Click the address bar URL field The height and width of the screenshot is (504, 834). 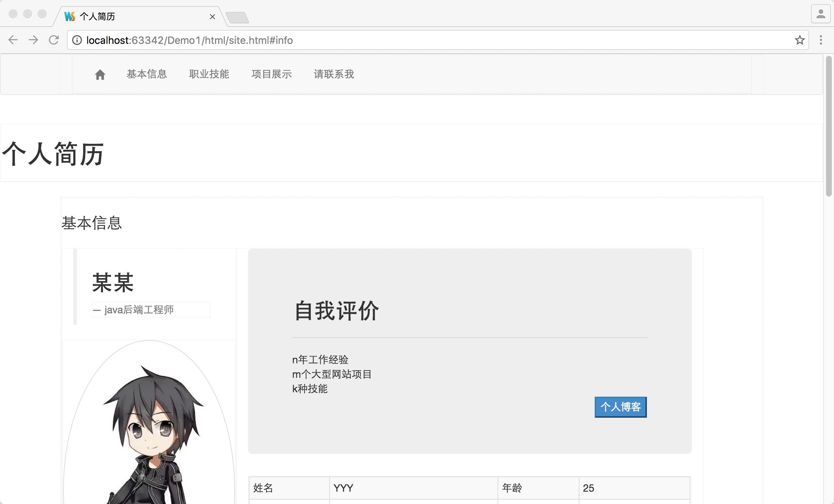tap(438, 40)
